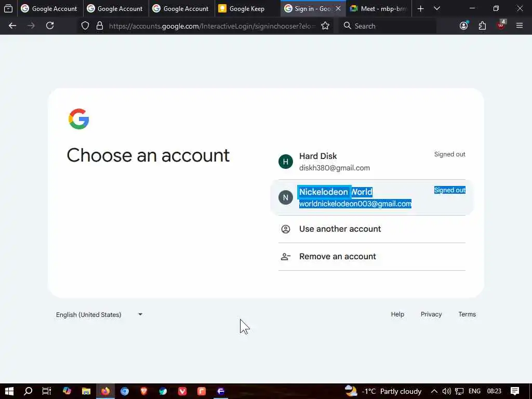Switch to the first Google Account tab

click(50, 8)
